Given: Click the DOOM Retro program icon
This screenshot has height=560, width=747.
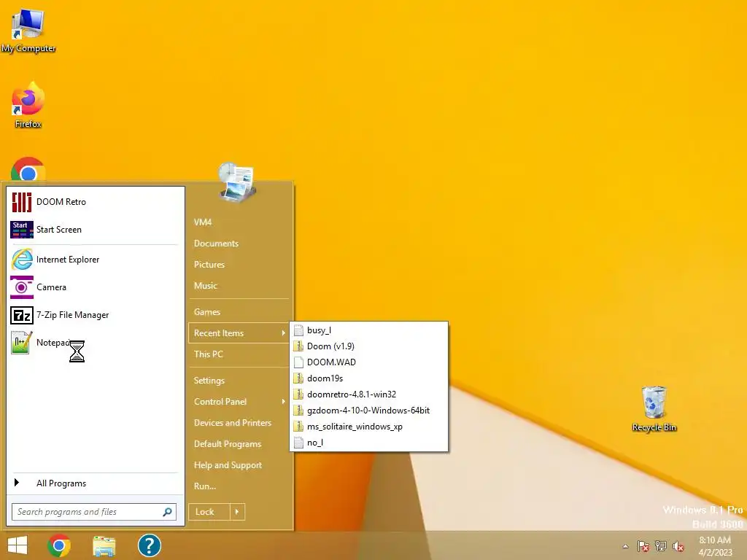Looking at the screenshot, I should 21,202.
